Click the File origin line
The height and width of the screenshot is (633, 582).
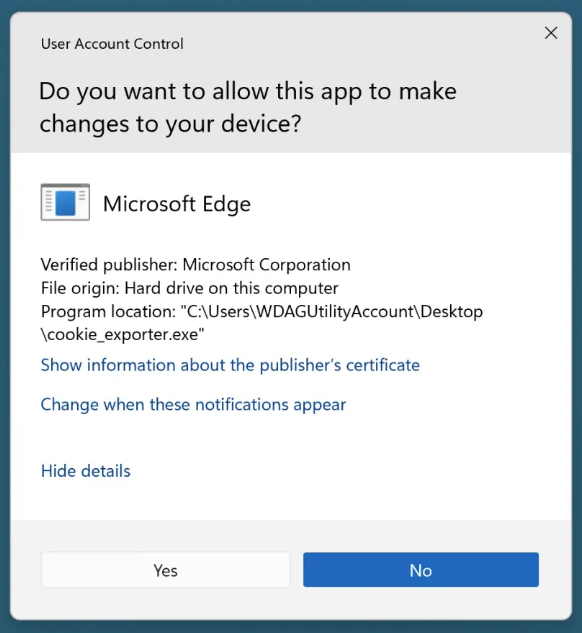click(189, 288)
